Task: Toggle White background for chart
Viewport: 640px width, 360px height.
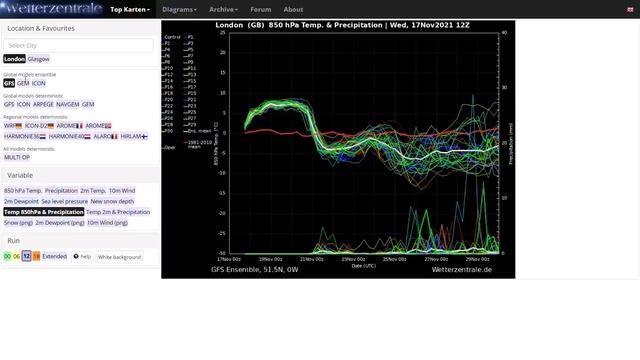Action: coord(119,257)
